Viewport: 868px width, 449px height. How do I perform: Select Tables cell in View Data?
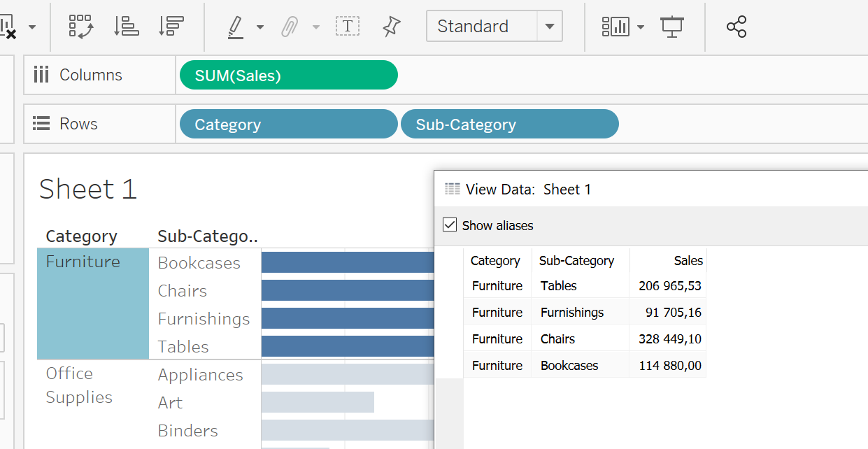pos(559,285)
